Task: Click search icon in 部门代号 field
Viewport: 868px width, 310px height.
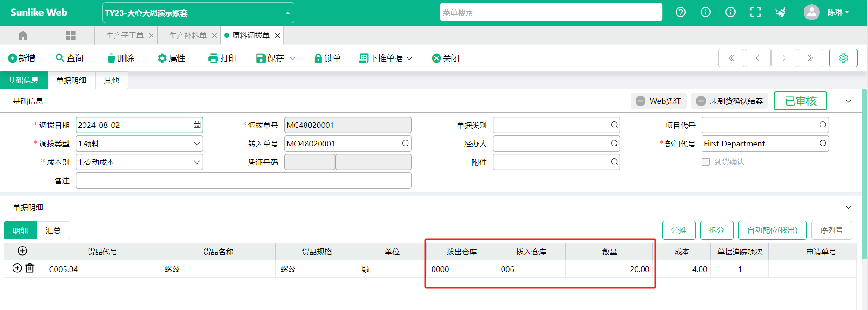Action: 823,144
